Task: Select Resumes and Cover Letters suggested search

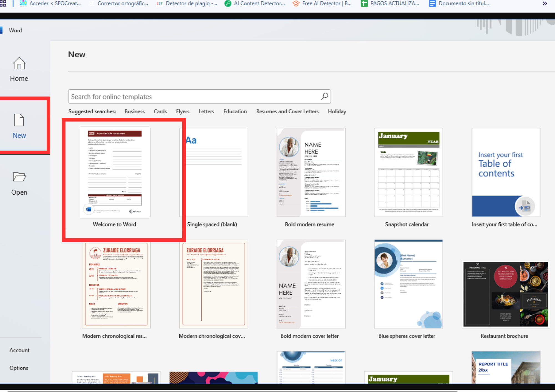Action: click(287, 111)
